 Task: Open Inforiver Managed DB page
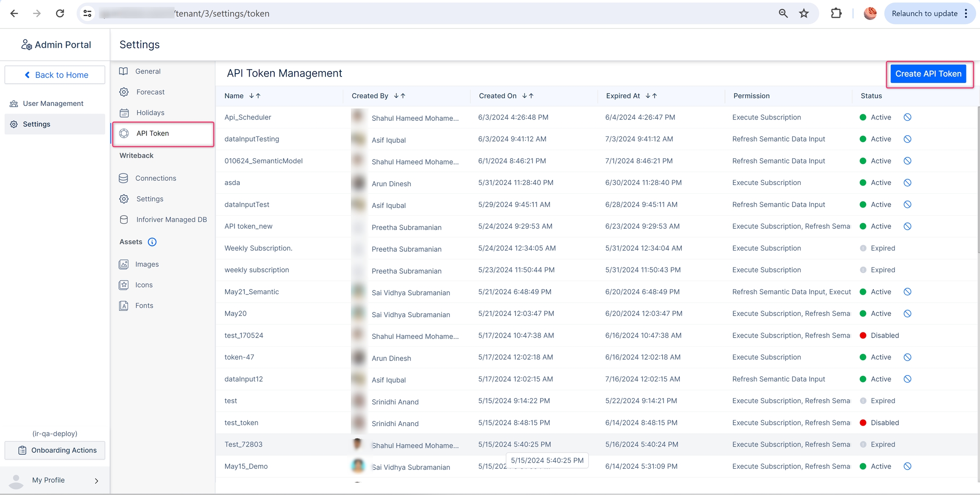(x=171, y=219)
